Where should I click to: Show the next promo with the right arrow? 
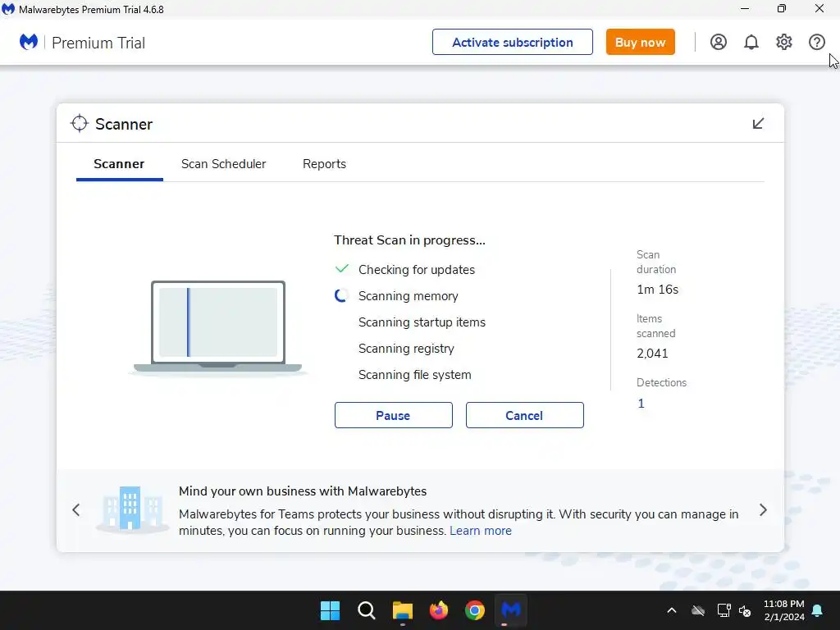[x=763, y=510]
